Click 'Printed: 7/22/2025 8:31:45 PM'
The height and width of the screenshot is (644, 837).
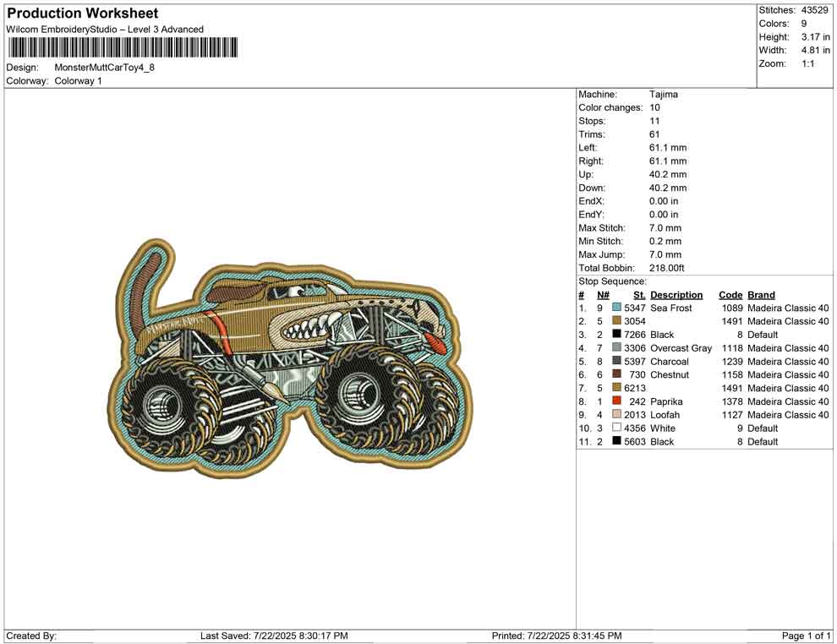557,636
